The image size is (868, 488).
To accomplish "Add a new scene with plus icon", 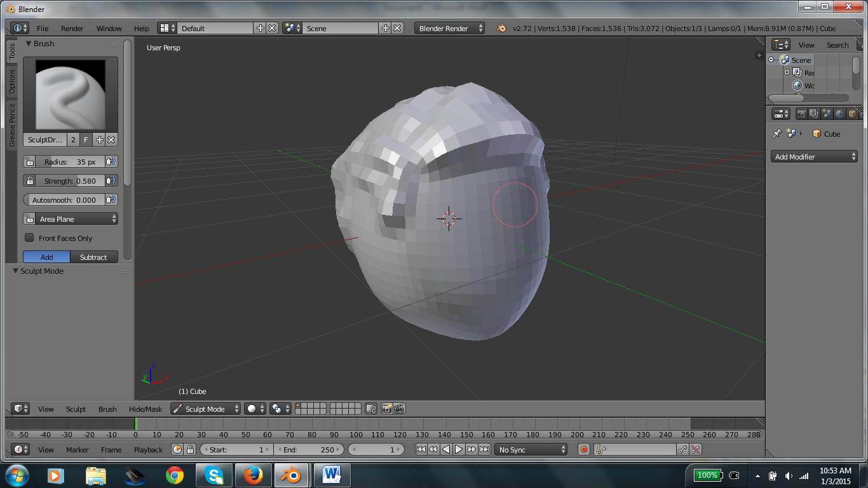I will tap(386, 28).
